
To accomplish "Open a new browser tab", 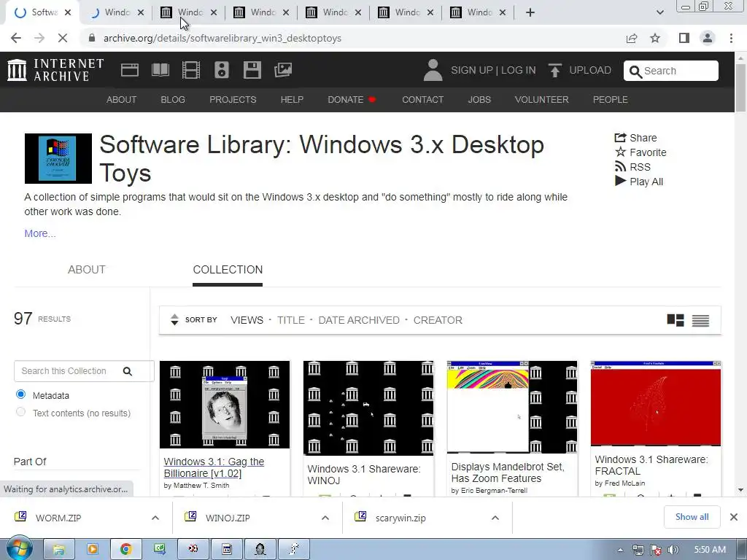I will pyautogui.click(x=530, y=12).
